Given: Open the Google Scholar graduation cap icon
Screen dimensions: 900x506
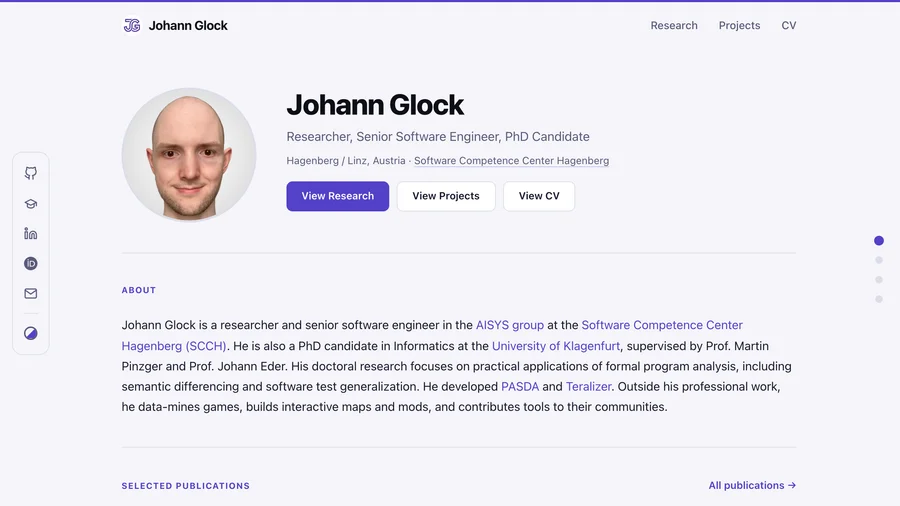Looking at the screenshot, I should (x=31, y=204).
